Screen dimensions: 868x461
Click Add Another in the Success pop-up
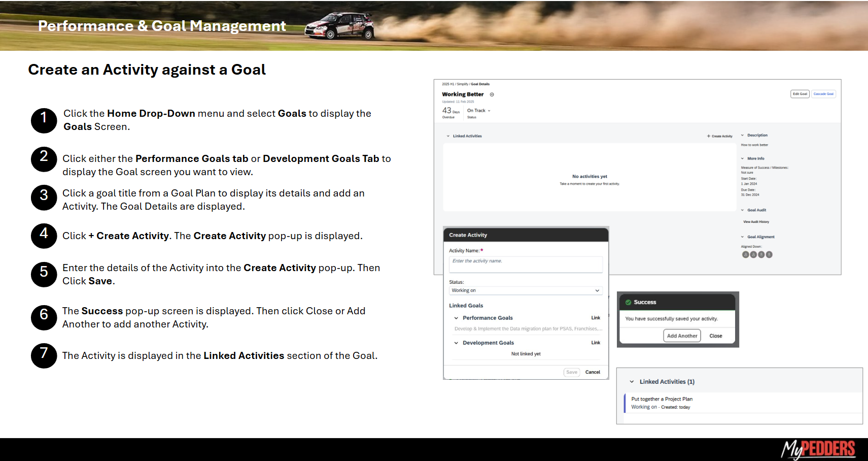pos(682,336)
